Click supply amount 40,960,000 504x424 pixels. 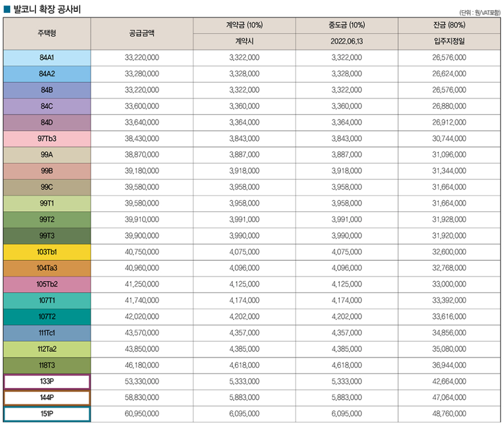(x=142, y=268)
